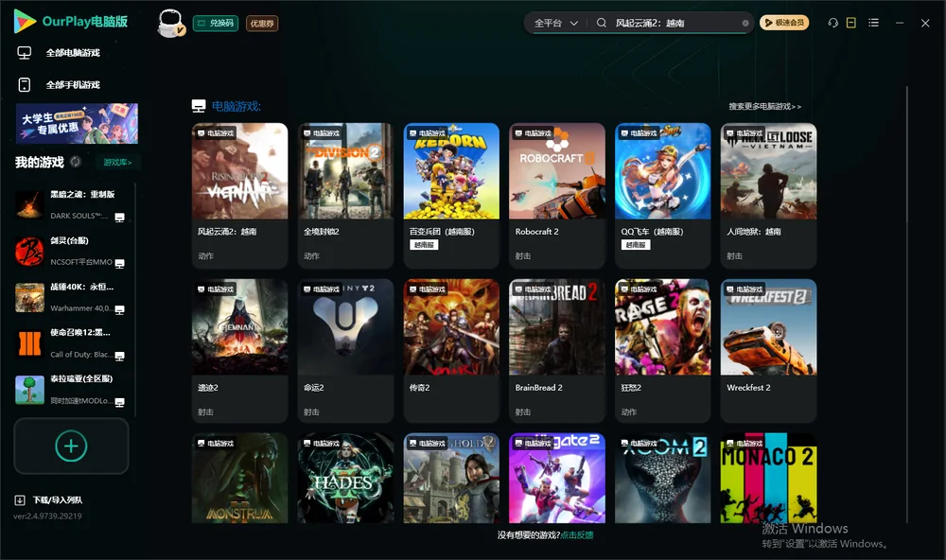This screenshot has height=560, width=946.
Task: Open the Robocraft 2 game card
Action: pyautogui.click(x=557, y=196)
